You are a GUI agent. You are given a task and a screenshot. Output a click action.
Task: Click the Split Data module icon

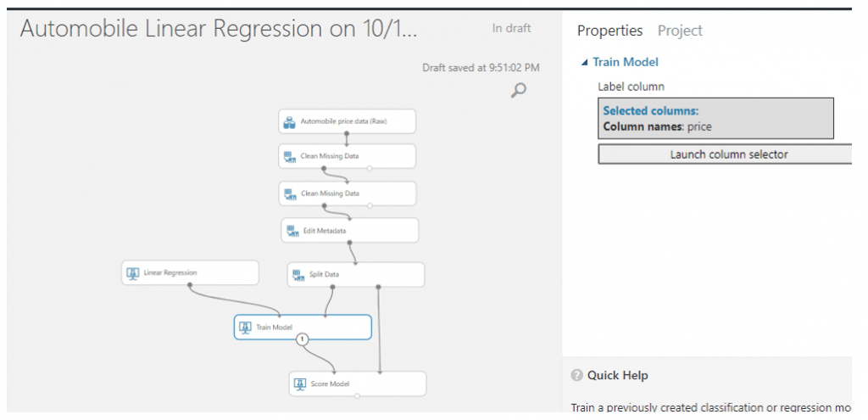(298, 275)
